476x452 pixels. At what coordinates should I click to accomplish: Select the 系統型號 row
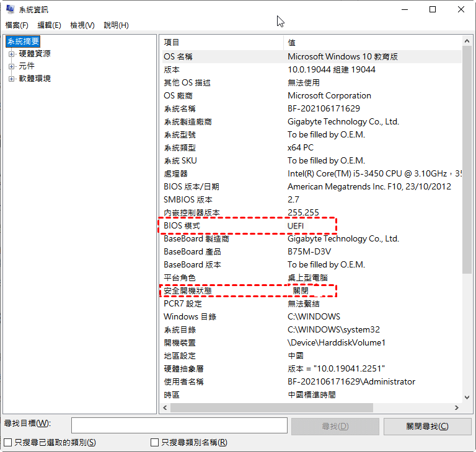(312, 135)
